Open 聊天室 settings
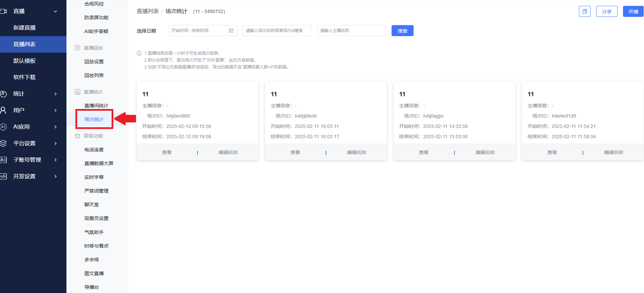Image resolution: width=644 pixels, height=293 pixels. point(92,205)
